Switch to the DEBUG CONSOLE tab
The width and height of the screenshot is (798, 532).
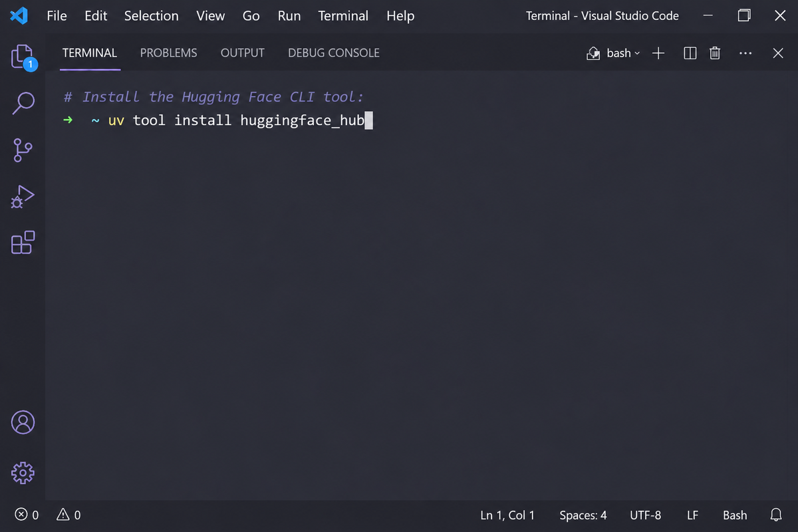coord(334,53)
